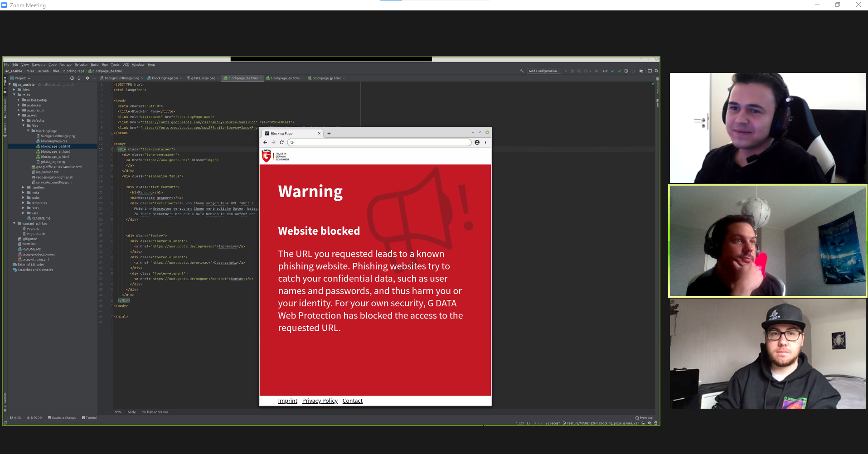The image size is (868, 454).
Task: Open the Project view dropdown
Action: tap(21, 78)
